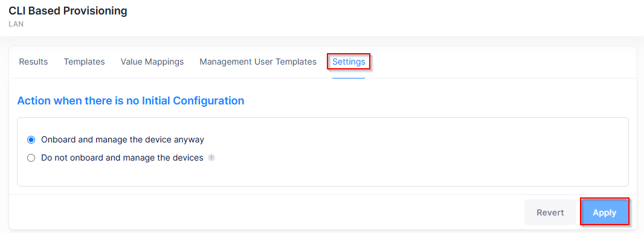
Task: Click the blue underline beneath Settings tab
Action: (349, 77)
